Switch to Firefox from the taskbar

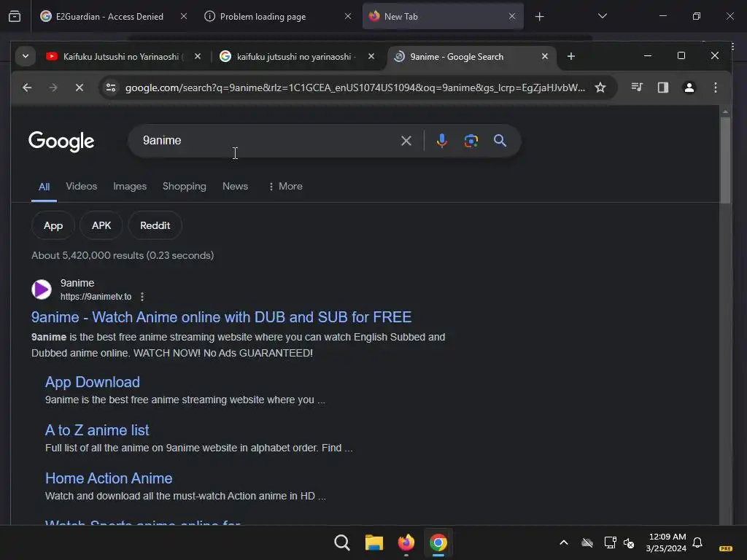[x=406, y=542]
